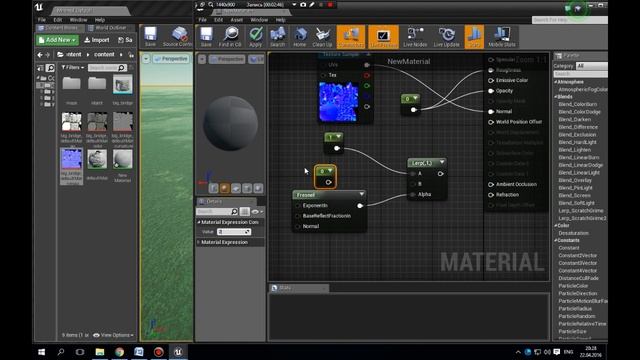The height and width of the screenshot is (360, 640).
Task: Toggle Live Nodes in toolbar
Action: click(415, 37)
